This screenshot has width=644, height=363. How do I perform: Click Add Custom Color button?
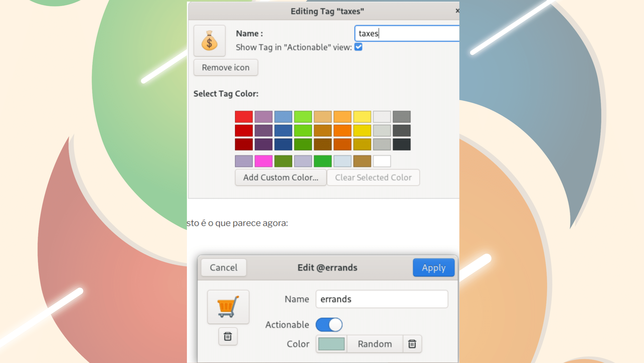point(281,178)
